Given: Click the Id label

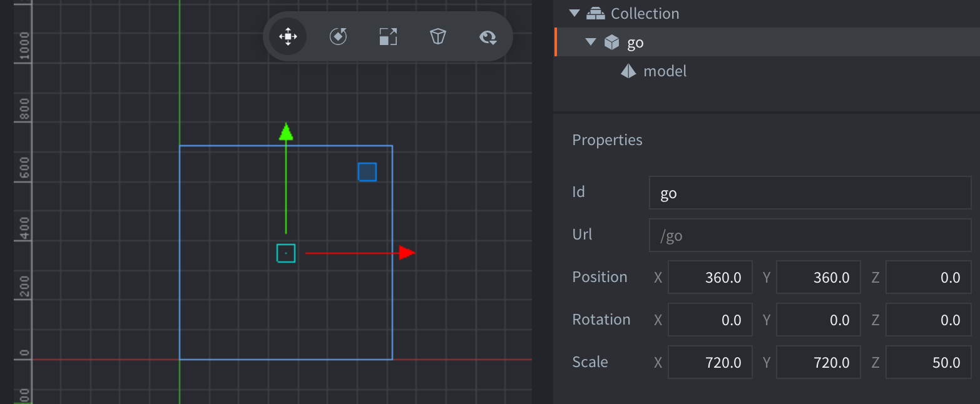Looking at the screenshot, I should pyautogui.click(x=578, y=192).
